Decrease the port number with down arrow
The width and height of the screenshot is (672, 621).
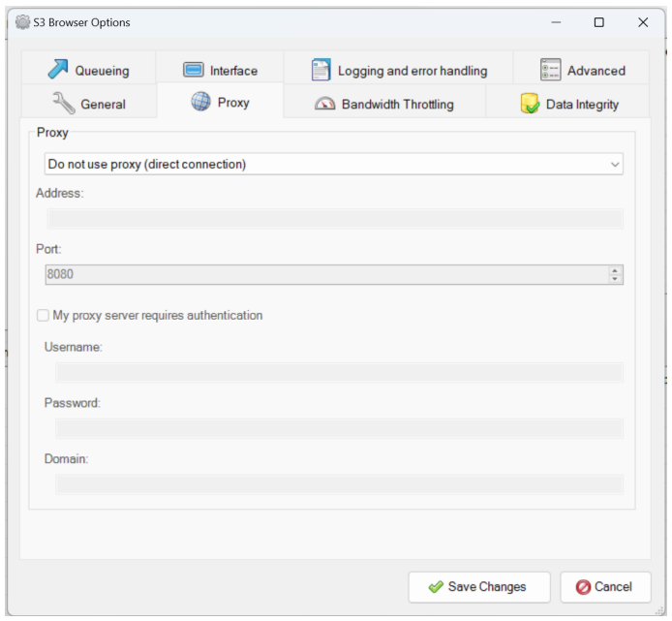(615, 279)
